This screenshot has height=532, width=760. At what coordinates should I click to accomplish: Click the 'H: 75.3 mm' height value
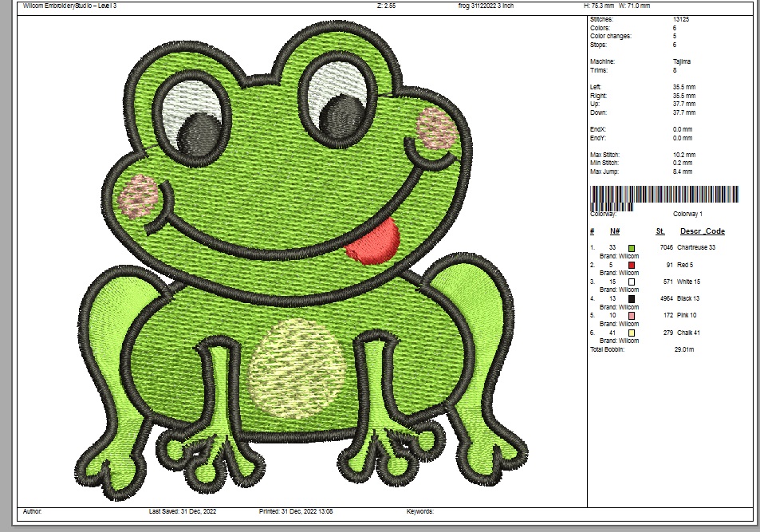click(x=599, y=6)
